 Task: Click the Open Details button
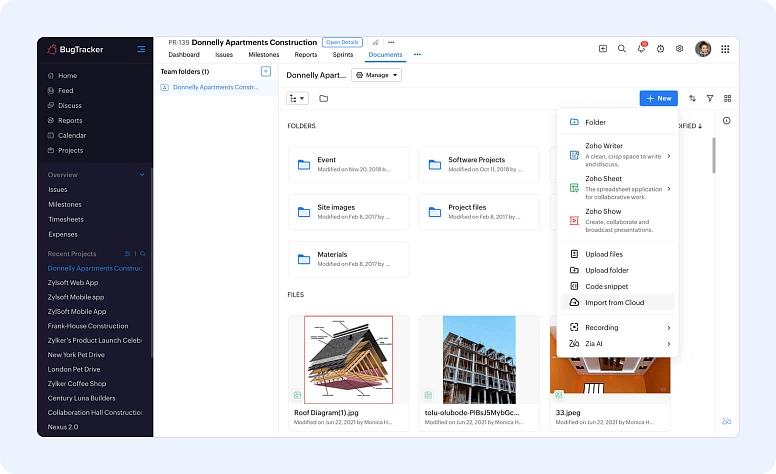click(342, 42)
